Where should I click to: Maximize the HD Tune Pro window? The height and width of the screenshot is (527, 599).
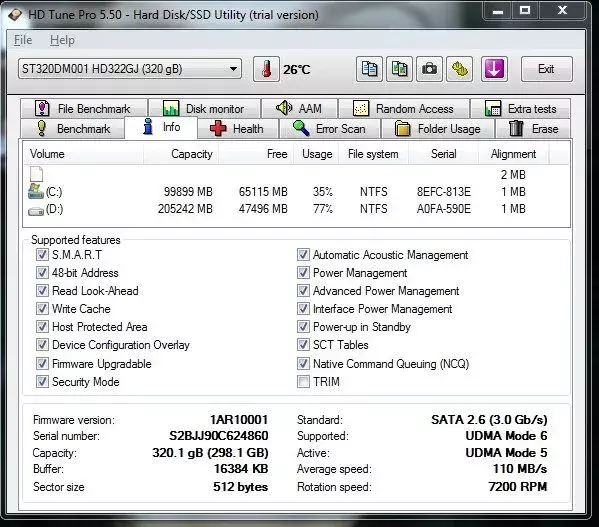[x=525, y=11]
